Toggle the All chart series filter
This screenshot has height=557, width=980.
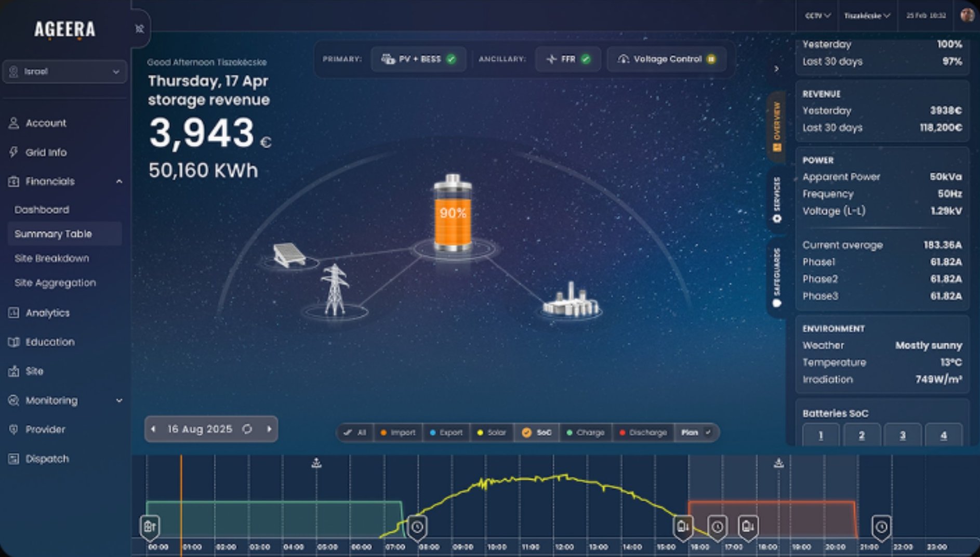(x=355, y=433)
